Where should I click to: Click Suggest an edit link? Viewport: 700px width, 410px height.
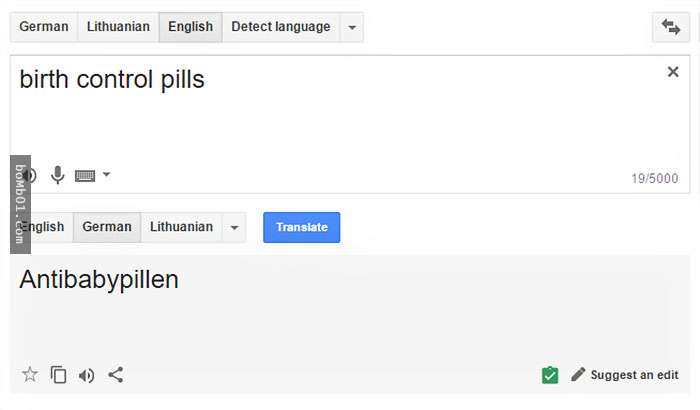point(634,375)
